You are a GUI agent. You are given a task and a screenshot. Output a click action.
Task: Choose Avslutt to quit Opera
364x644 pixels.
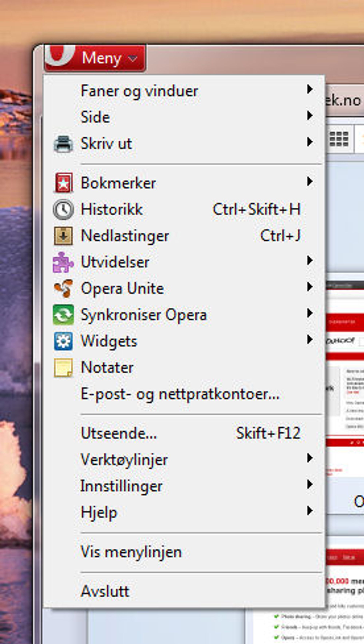184,591
